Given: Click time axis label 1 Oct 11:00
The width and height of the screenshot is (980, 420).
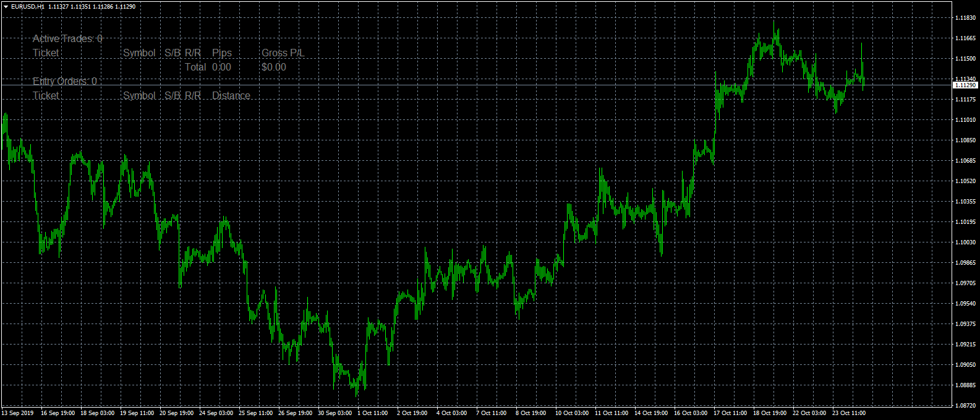Looking at the screenshot, I should tap(373, 413).
